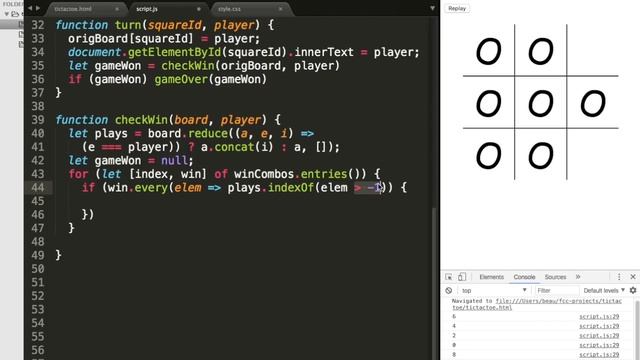Screen dimensions: 640x360
Task: Open the Elements tab in DevTools
Action: pos(491,277)
